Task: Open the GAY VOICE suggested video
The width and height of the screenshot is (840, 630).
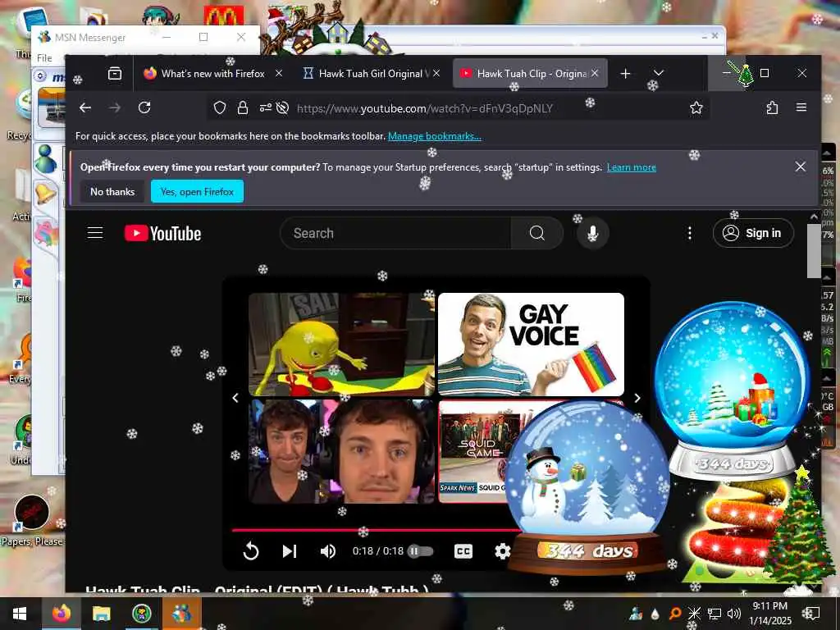Action: (531, 344)
